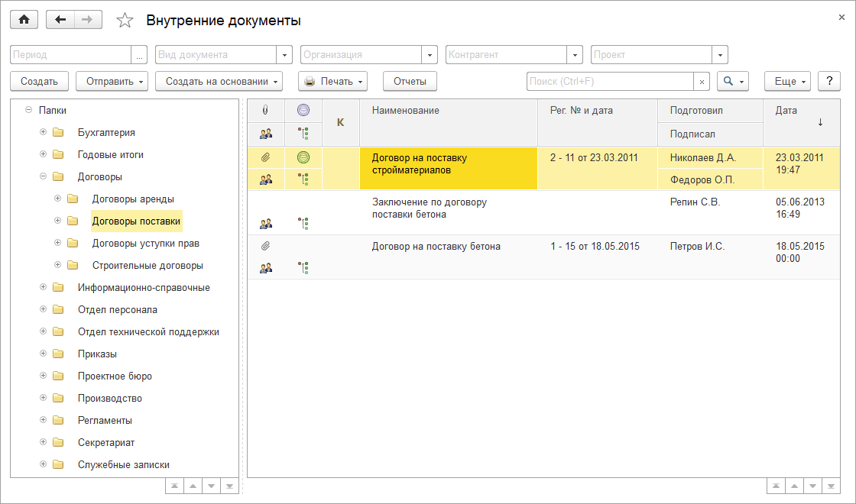Click the Создать button
This screenshot has height=504, width=856.
[x=39, y=81]
